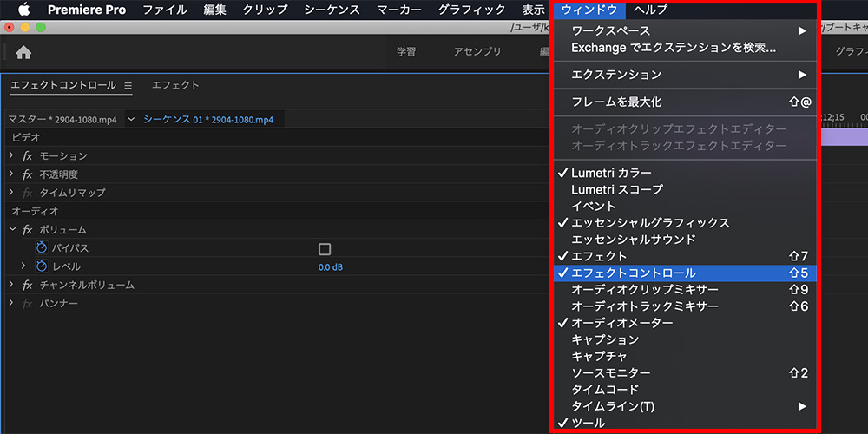The image size is (868, 434).
Task: Switch to the エフェクト tab
Action: click(x=175, y=85)
